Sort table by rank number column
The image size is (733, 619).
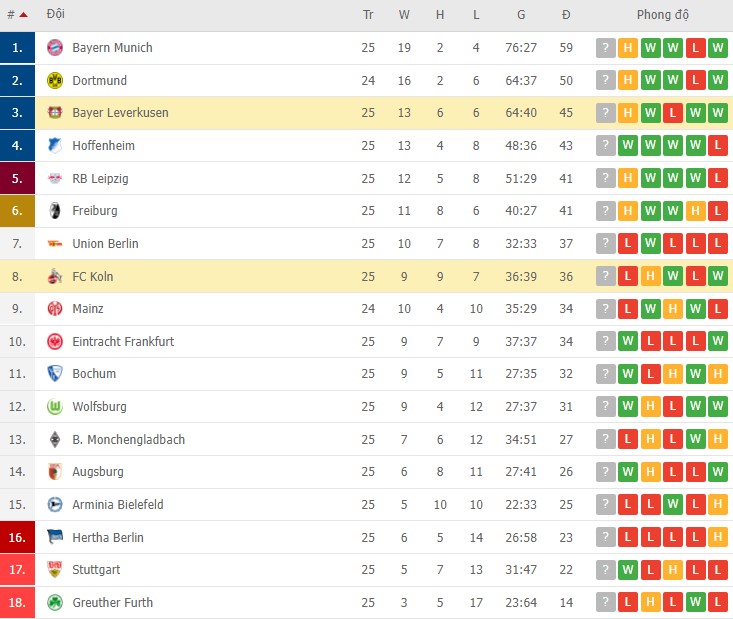point(16,15)
